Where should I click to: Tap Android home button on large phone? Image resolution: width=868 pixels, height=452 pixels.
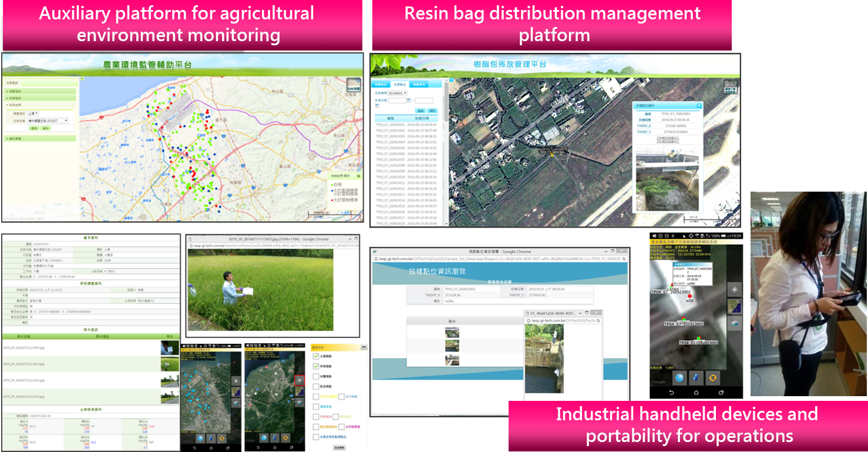[x=696, y=393]
